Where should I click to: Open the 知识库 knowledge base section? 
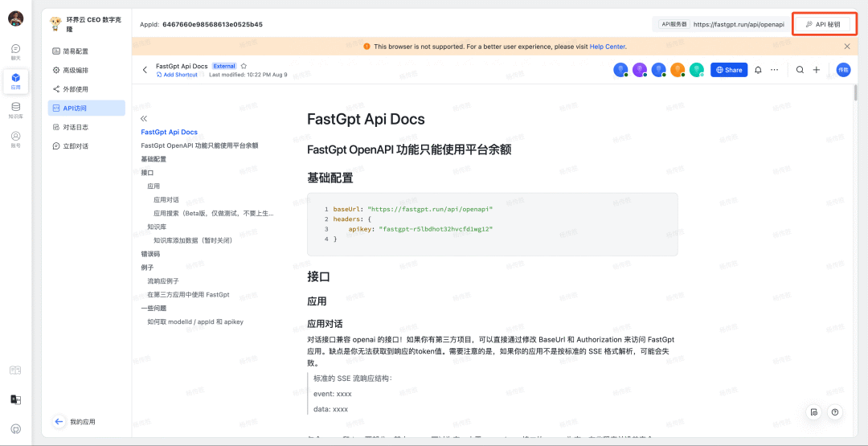click(x=15, y=110)
